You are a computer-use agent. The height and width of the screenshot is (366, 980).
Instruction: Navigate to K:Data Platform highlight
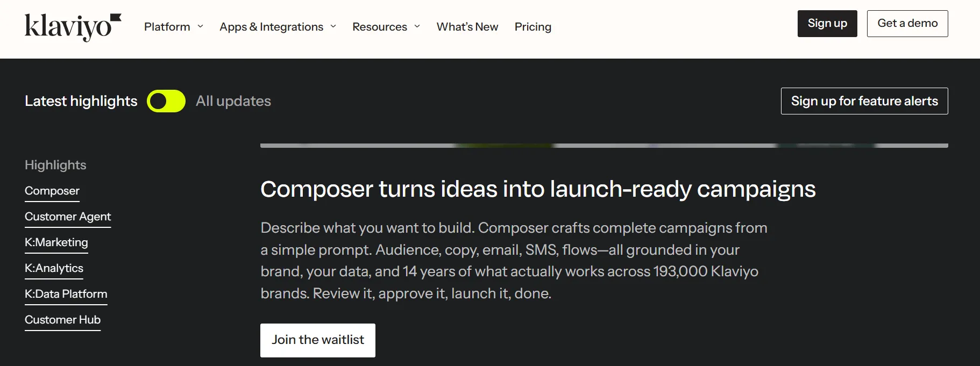66,294
